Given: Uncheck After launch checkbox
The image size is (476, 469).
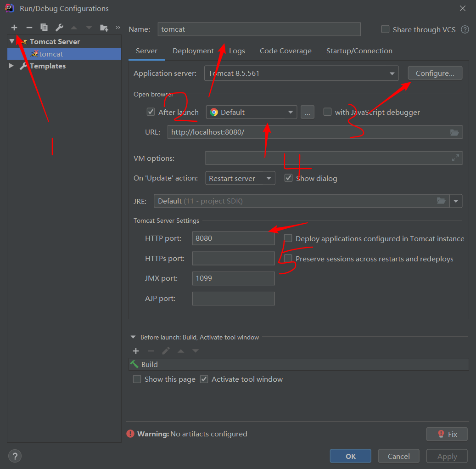Looking at the screenshot, I should (x=151, y=112).
